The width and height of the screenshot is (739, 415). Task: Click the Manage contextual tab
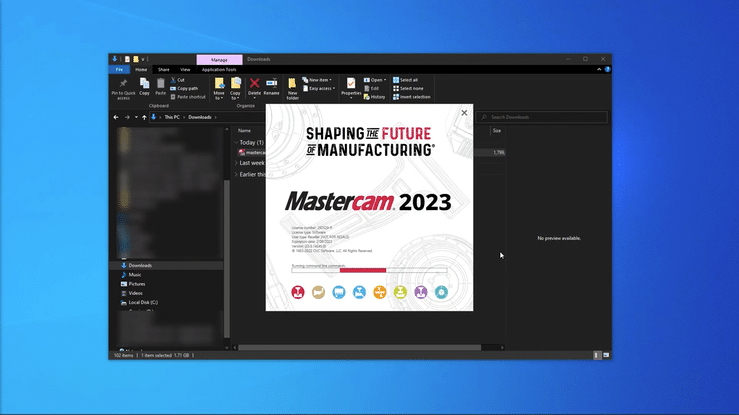coord(219,60)
